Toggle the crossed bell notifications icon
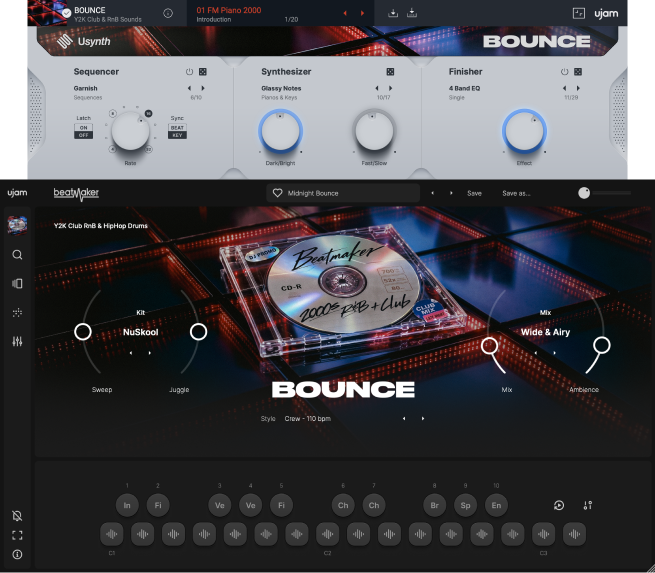 pyautogui.click(x=17, y=516)
